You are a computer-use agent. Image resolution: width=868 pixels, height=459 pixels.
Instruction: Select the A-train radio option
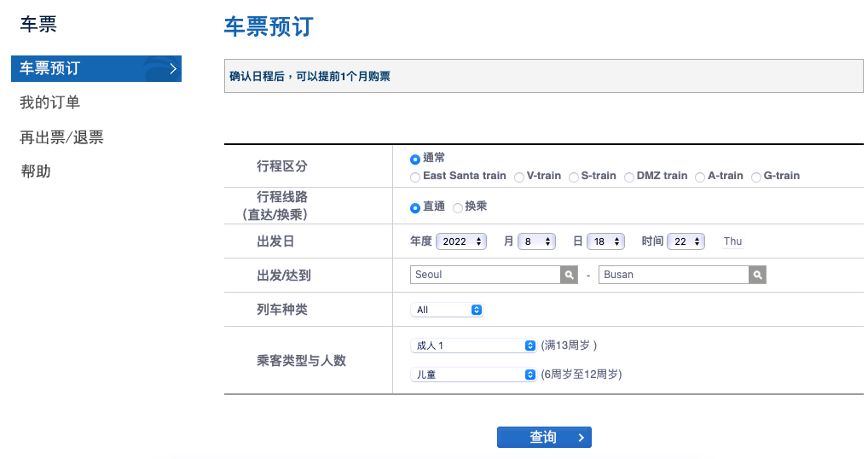(700, 177)
